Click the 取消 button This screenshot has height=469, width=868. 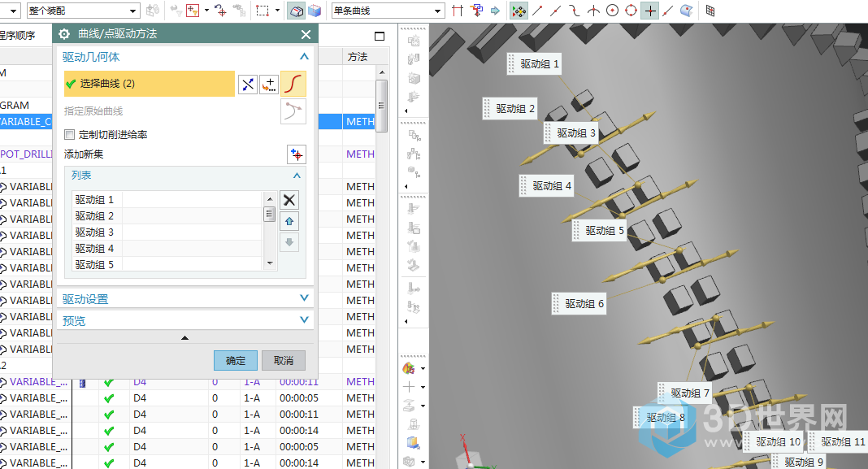[x=284, y=361]
